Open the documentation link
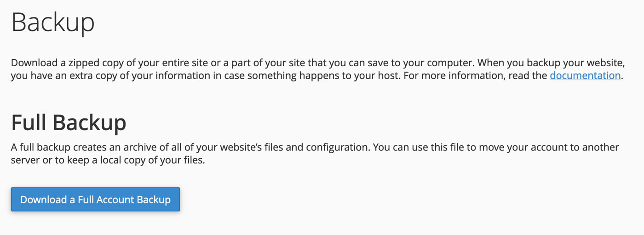The width and height of the screenshot is (644, 235). (585, 75)
